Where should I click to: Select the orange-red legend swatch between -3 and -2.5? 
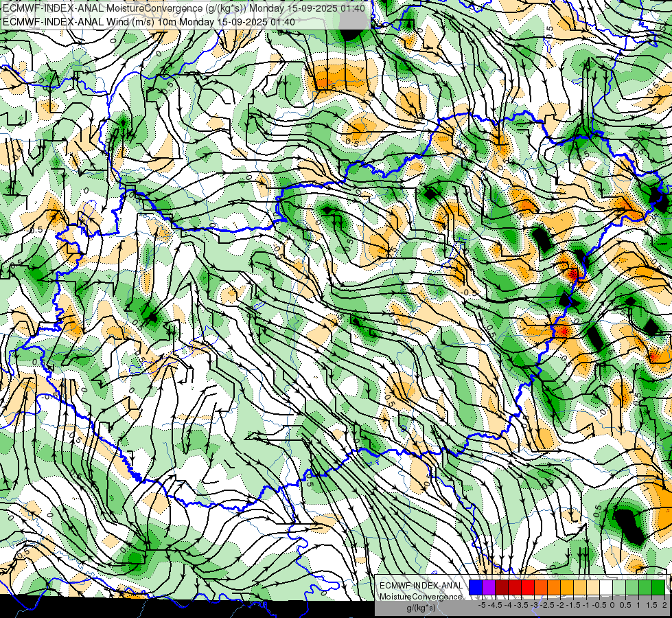541,588
